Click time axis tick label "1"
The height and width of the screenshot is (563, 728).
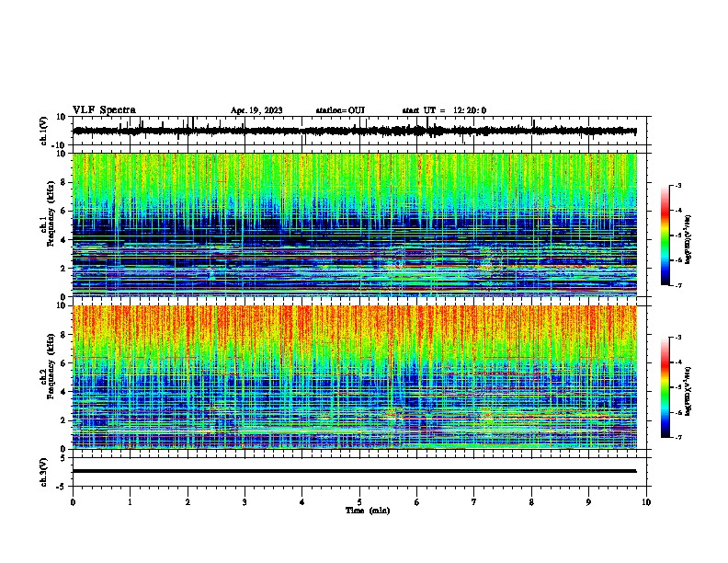[130, 502]
